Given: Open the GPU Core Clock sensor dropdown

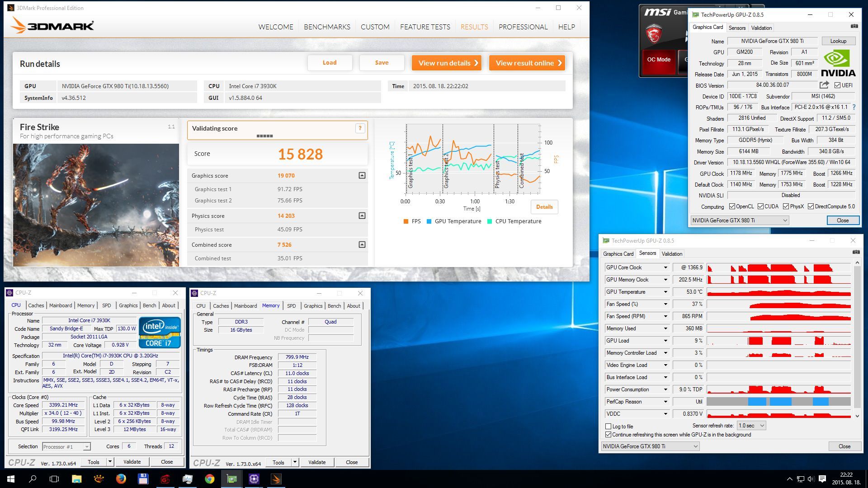Looking at the screenshot, I should [x=665, y=267].
